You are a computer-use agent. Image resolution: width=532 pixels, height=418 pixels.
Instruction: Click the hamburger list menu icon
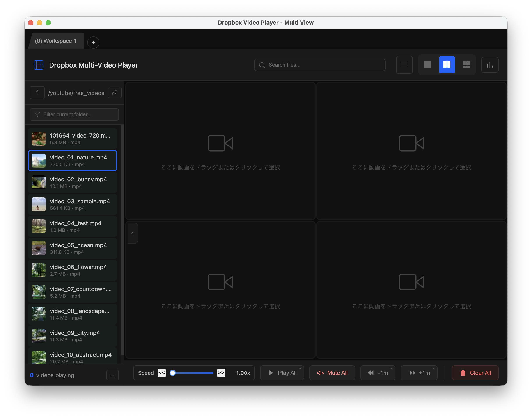[x=404, y=65]
